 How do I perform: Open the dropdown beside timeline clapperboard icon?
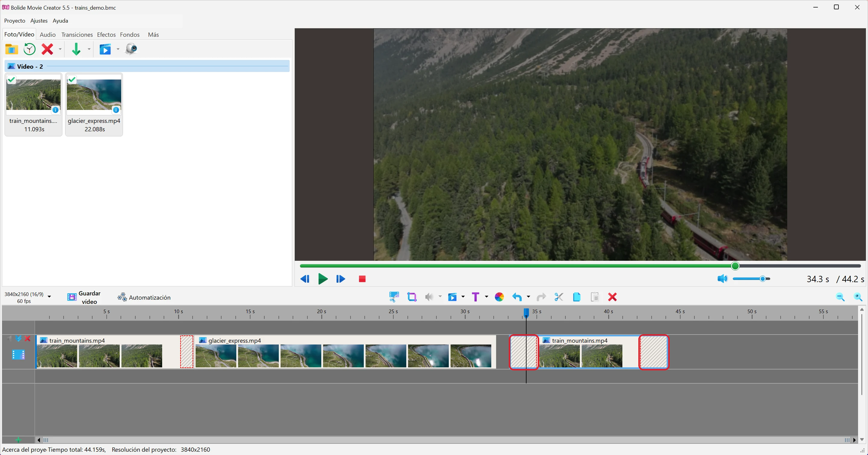[x=463, y=297]
